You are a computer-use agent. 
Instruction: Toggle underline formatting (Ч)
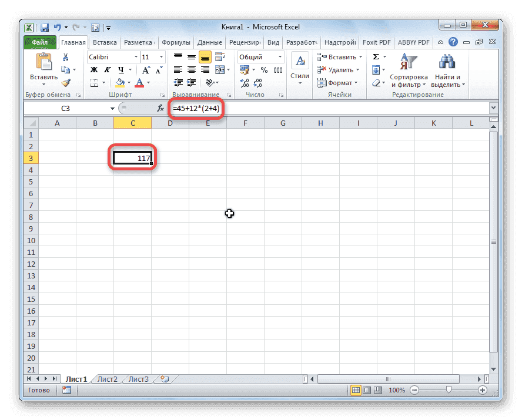coord(121,69)
